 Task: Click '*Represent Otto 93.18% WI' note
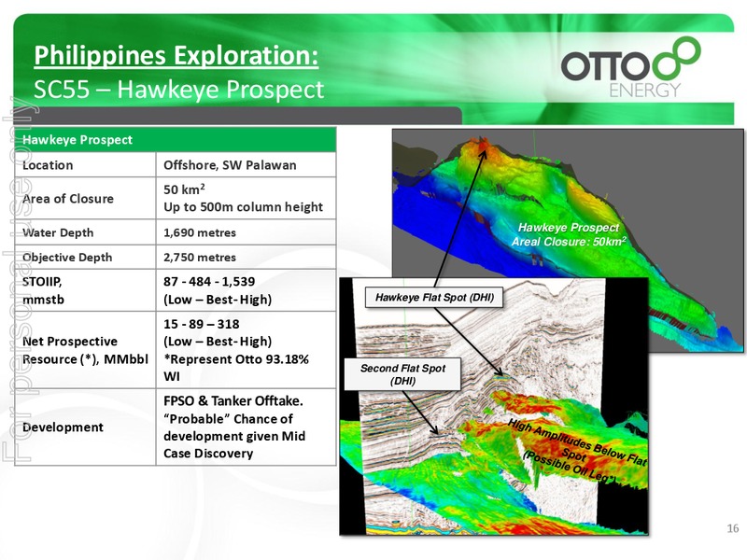coord(236,368)
